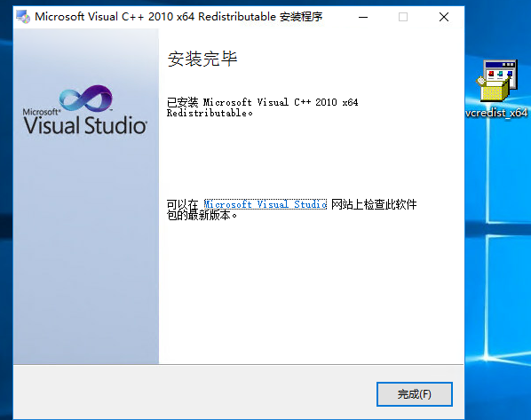The image size is (531, 420).
Task: Click blank white area below the link text
Action: click(x=311, y=291)
